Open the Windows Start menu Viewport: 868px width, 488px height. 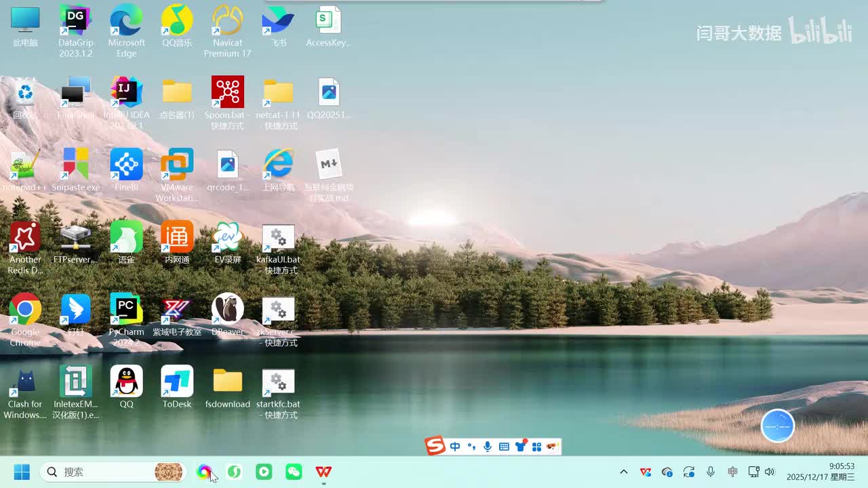pyautogui.click(x=22, y=472)
